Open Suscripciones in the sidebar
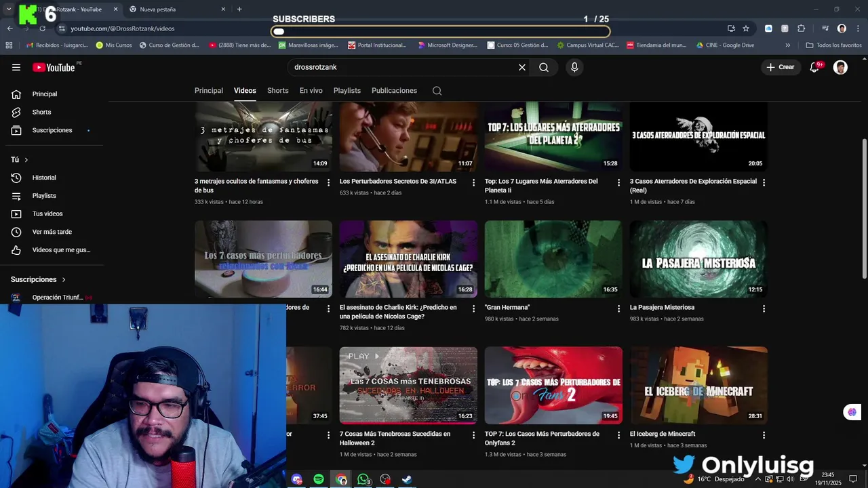This screenshot has width=868, height=488. tap(54, 130)
